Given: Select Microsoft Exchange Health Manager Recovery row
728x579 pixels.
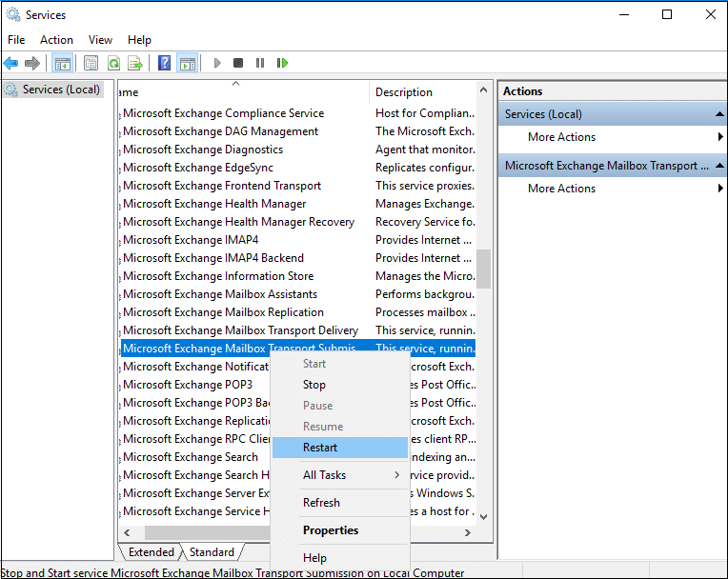Looking at the screenshot, I should click(x=297, y=222).
